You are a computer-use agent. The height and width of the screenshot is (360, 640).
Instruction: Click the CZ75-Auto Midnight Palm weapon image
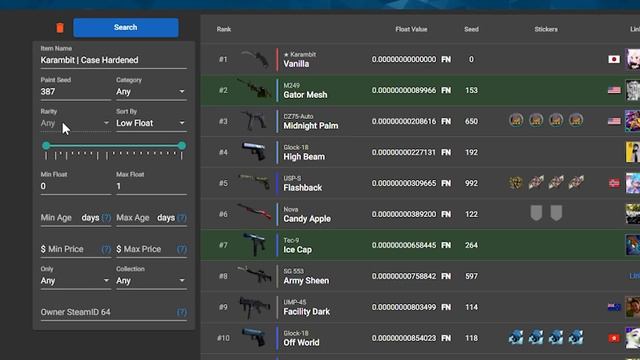tap(255, 121)
